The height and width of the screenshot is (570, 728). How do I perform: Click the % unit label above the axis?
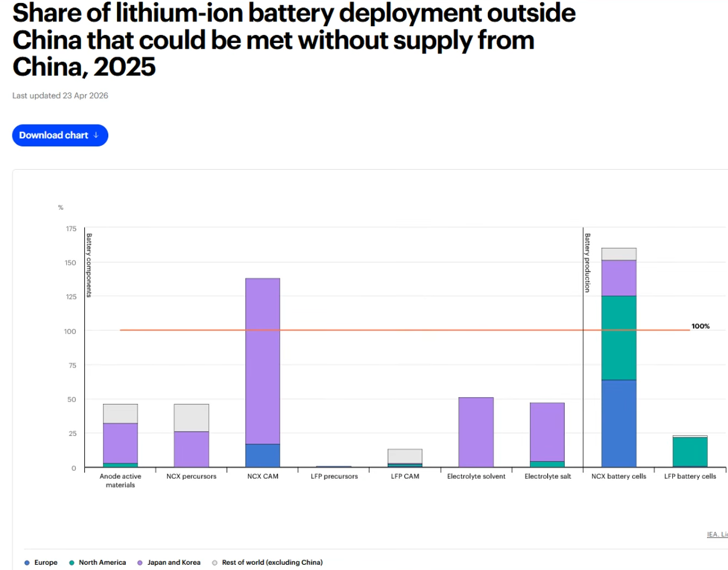click(x=60, y=207)
